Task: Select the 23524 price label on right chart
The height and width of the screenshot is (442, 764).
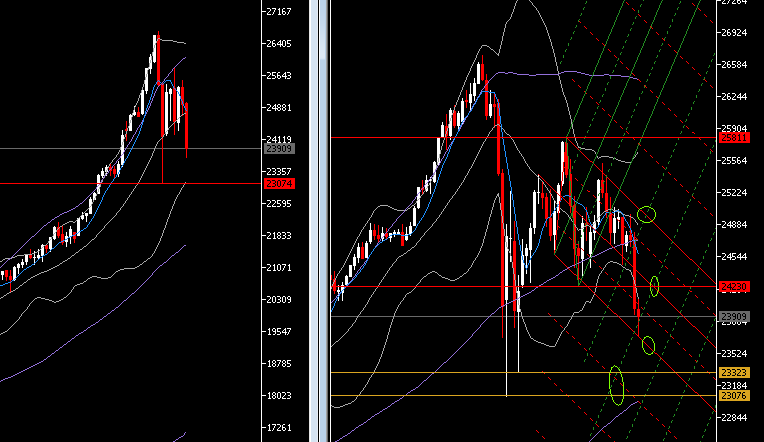Action: [734, 353]
